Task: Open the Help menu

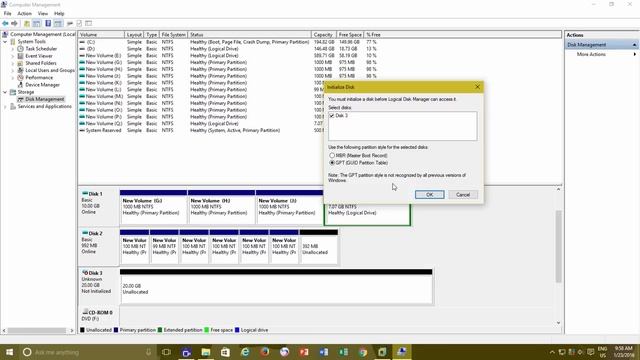Action: 59,13
